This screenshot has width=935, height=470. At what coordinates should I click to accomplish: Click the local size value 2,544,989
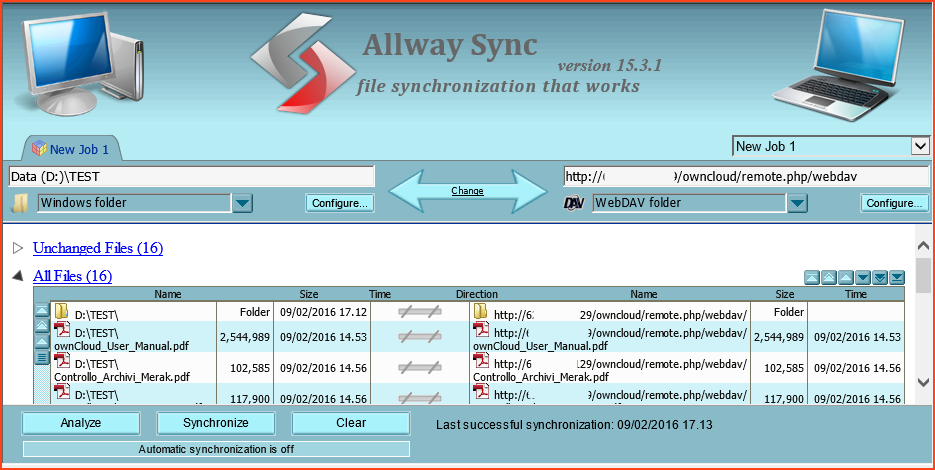pos(245,337)
